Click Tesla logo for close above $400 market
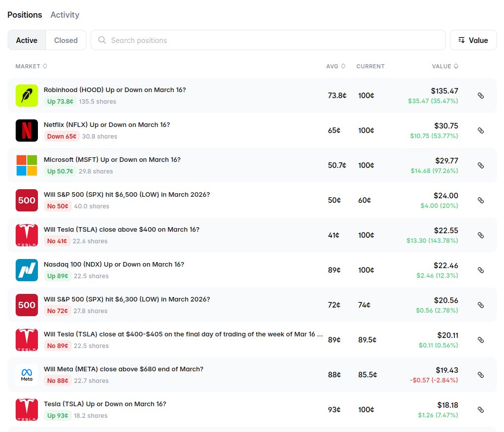504x432 pixels. pyautogui.click(x=27, y=235)
